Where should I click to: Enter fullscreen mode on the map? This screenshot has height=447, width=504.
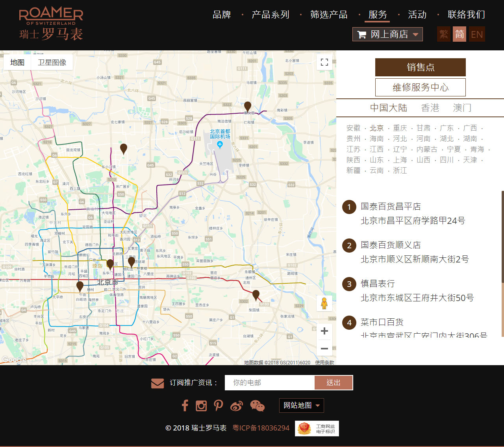(324, 62)
